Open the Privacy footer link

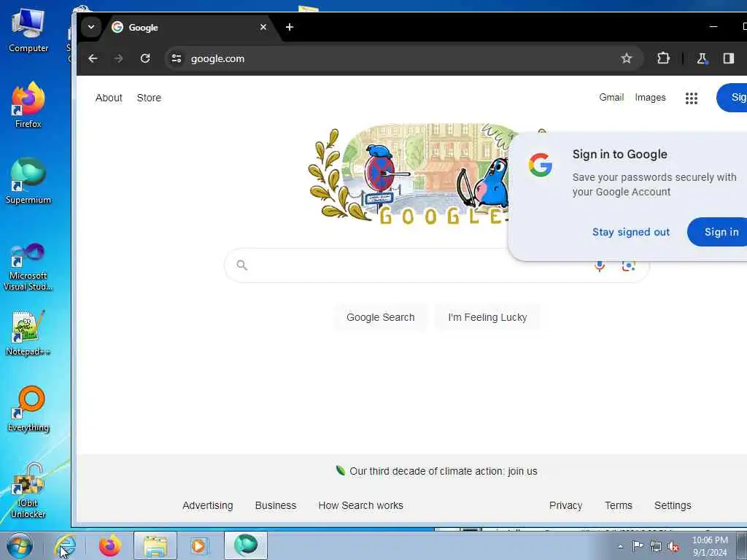pyautogui.click(x=565, y=505)
